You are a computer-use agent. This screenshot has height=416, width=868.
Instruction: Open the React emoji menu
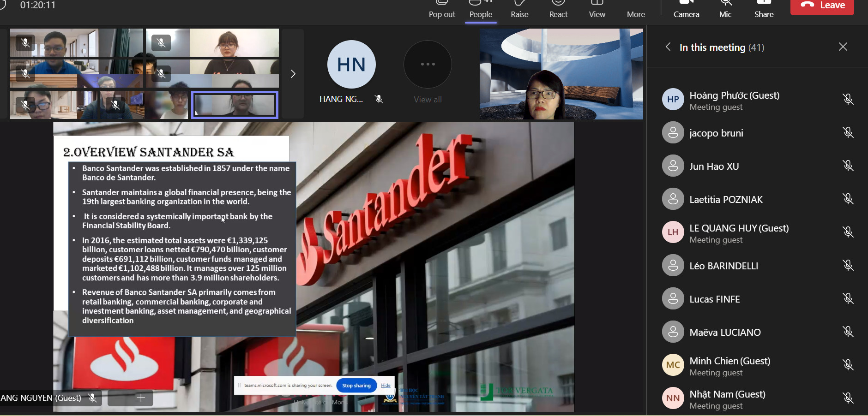coord(558,9)
